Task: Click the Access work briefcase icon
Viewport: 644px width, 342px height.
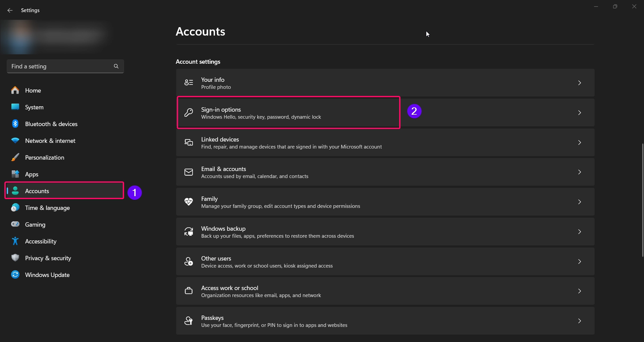Action: click(x=189, y=291)
